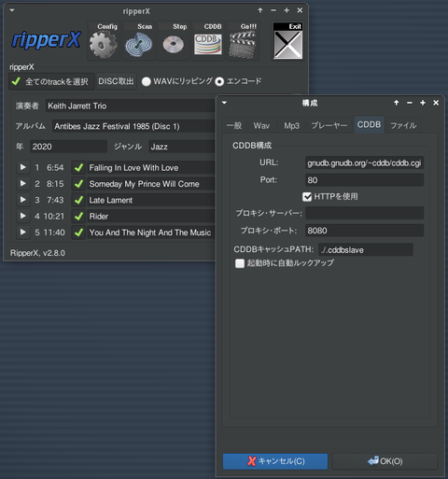This screenshot has height=479, width=448.
Task: Edit the 年 field showing 2020
Action: (x=68, y=147)
